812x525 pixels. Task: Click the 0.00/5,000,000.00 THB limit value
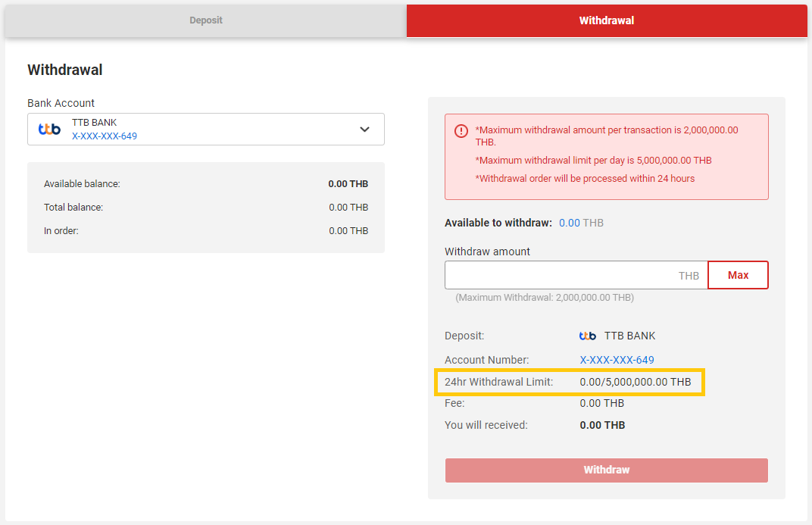[x=635, y=382]
